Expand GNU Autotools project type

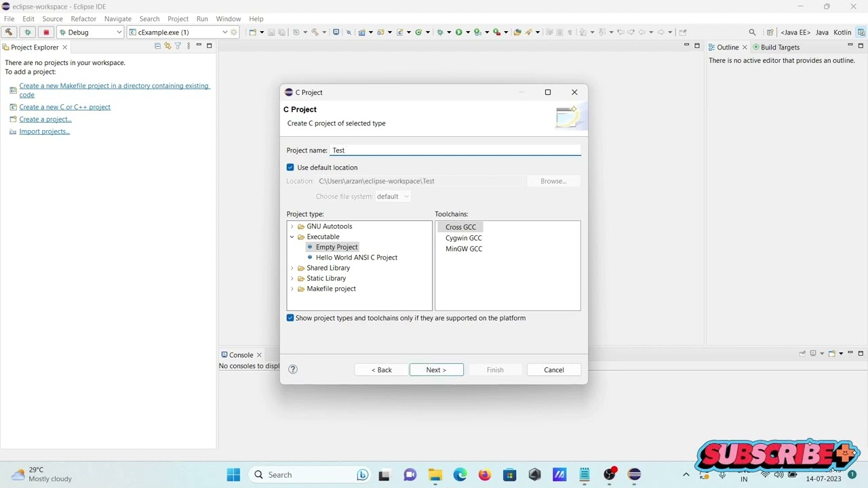292,226
